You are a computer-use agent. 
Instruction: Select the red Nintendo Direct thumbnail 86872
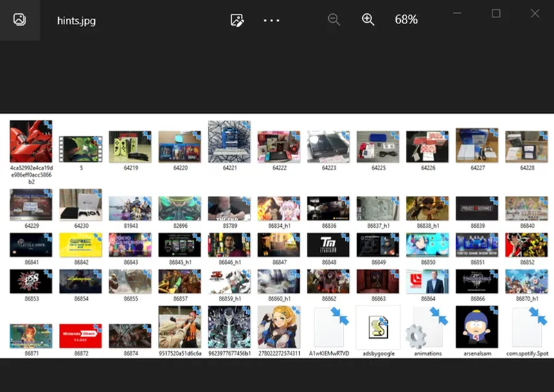click(x=80, y=336)
